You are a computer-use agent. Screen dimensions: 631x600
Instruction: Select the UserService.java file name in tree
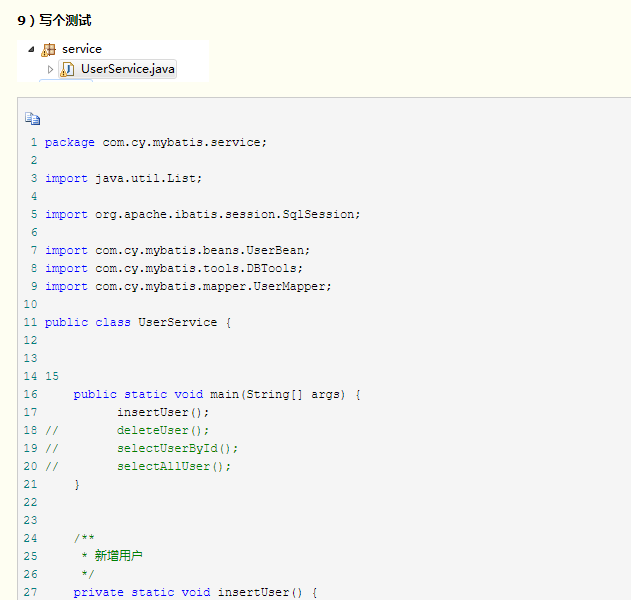point(128,69)
